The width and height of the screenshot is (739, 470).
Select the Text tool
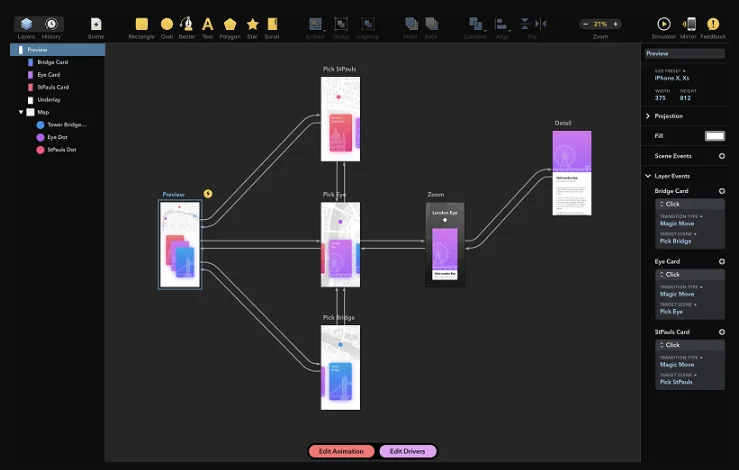click(x=207, y=24)
